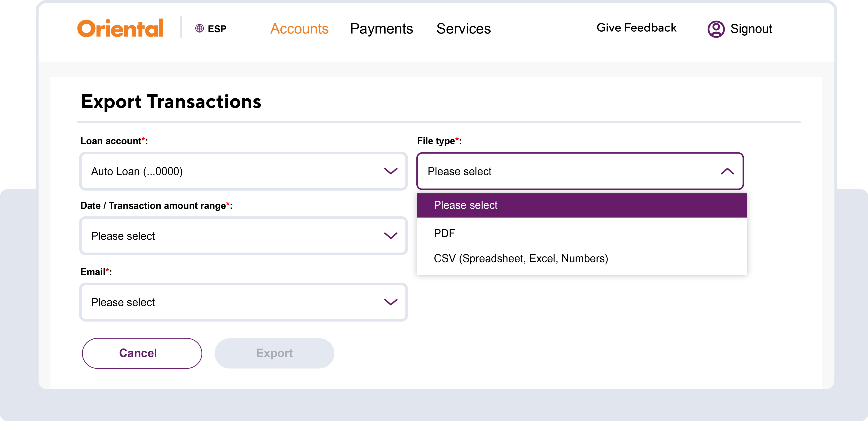
Task: Click the Export button
Action: 274,353
